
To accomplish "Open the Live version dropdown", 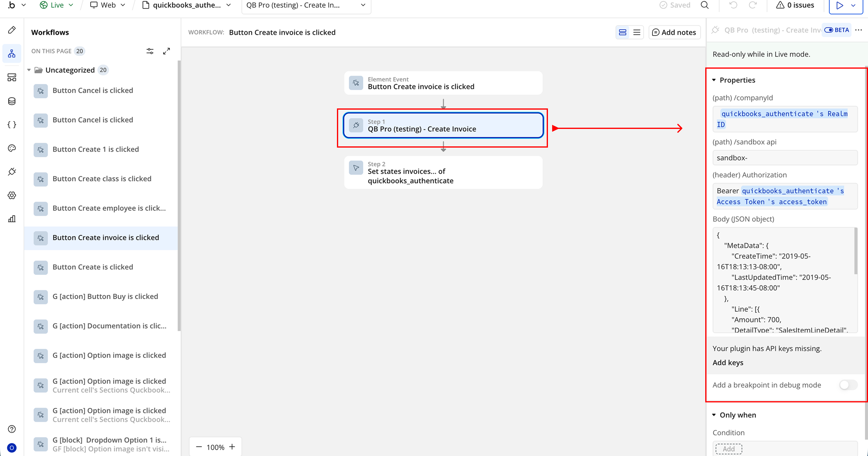I will [57, 5].
